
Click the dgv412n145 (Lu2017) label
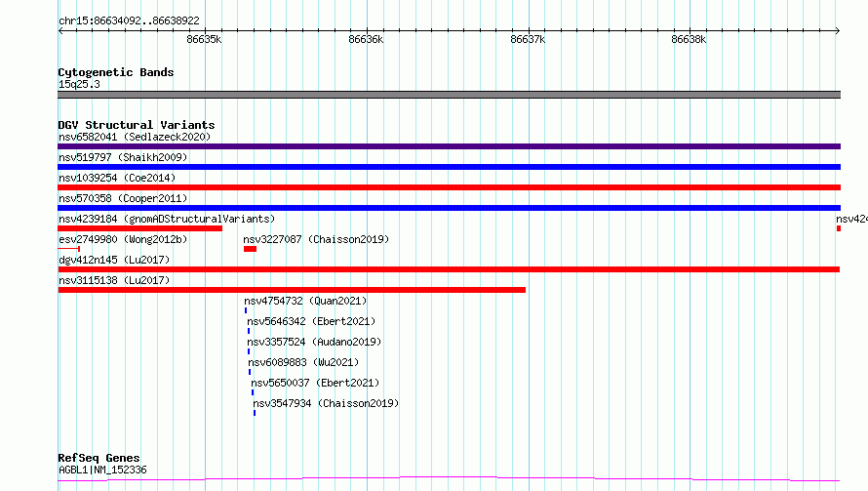tap(114, 260)
